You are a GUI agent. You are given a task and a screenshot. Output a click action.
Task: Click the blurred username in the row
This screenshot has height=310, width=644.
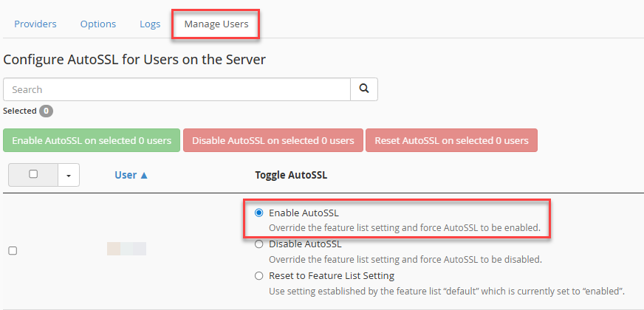(x=126, y=249)
